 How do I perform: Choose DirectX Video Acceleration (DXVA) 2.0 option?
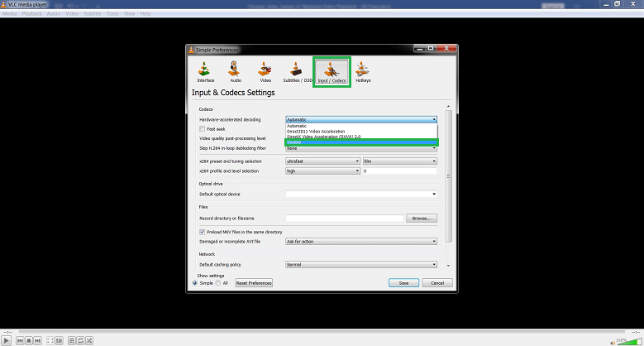361,137
